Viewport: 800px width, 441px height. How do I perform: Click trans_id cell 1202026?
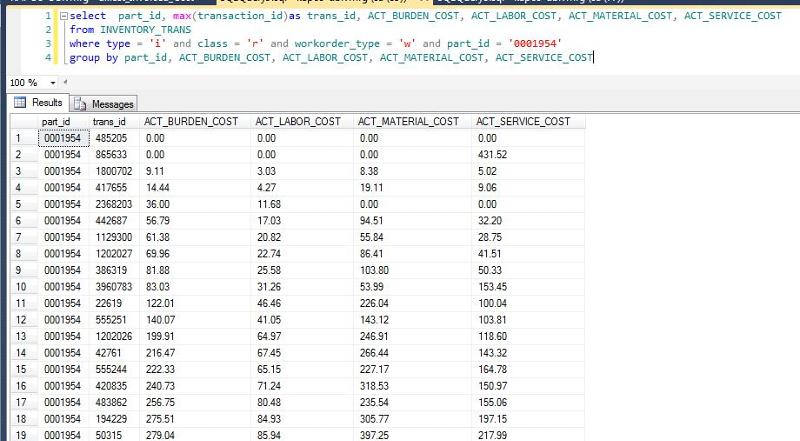pyautogui.click(x=114, y=336)
